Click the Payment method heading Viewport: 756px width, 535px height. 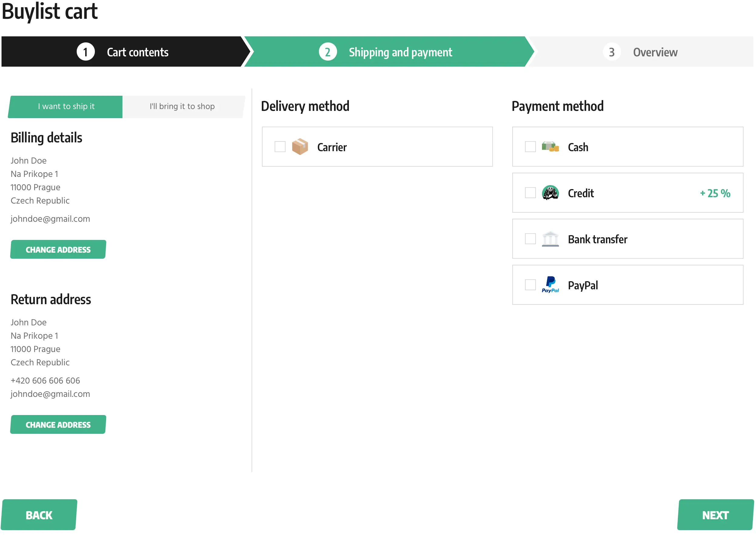pyautogui.click(x=558, y=106)
